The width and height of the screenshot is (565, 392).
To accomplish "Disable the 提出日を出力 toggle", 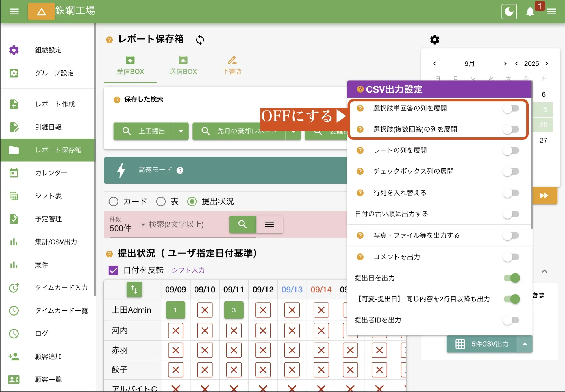I will 511,278.
